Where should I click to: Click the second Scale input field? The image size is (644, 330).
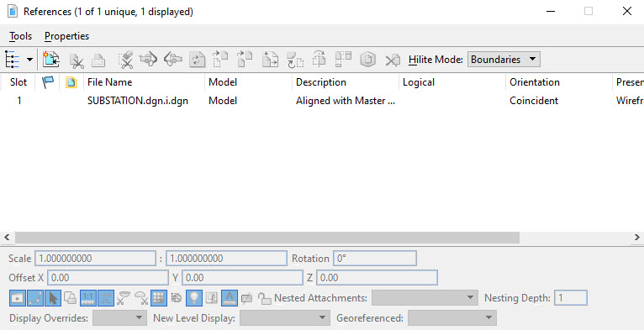(226, 259)
